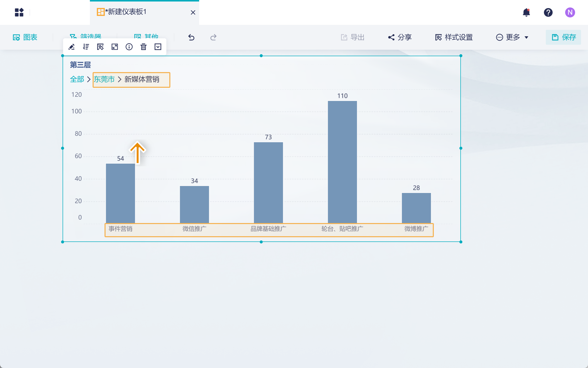Undo the last action

[x=191, y=37]
